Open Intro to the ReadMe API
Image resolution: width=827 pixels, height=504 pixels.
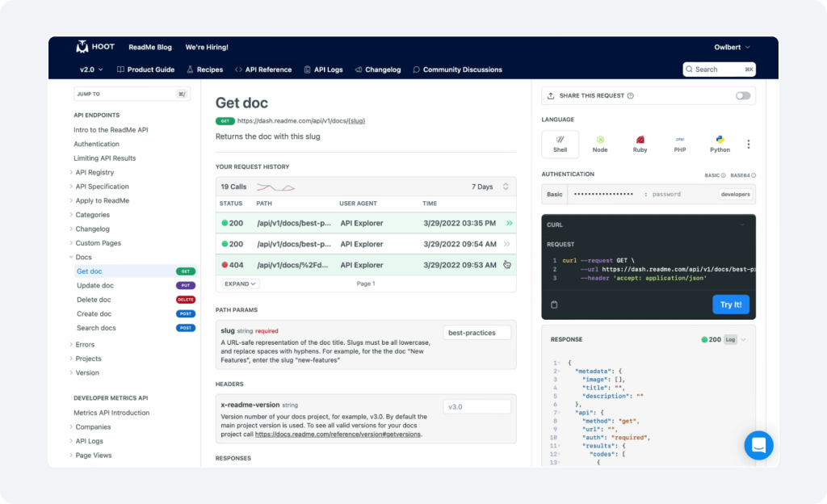[x=111, y=130]
